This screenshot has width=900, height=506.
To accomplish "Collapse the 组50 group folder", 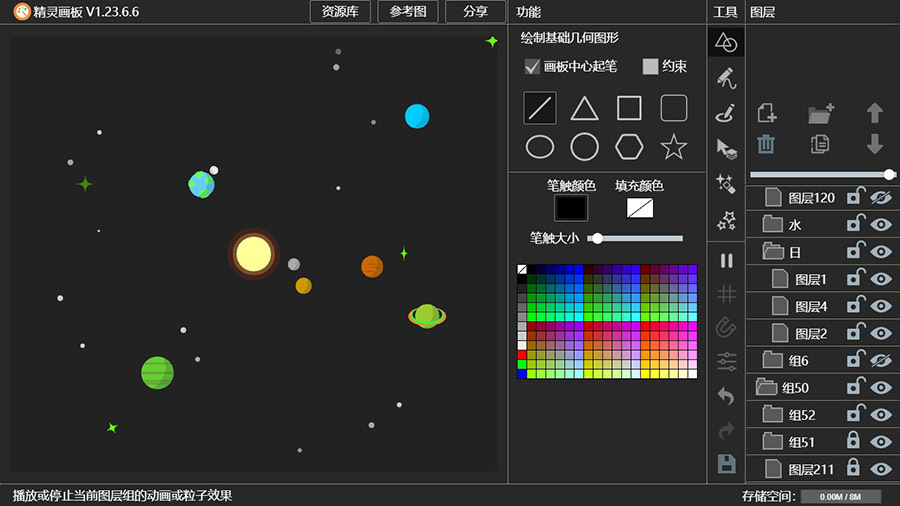I will point(766,387).
